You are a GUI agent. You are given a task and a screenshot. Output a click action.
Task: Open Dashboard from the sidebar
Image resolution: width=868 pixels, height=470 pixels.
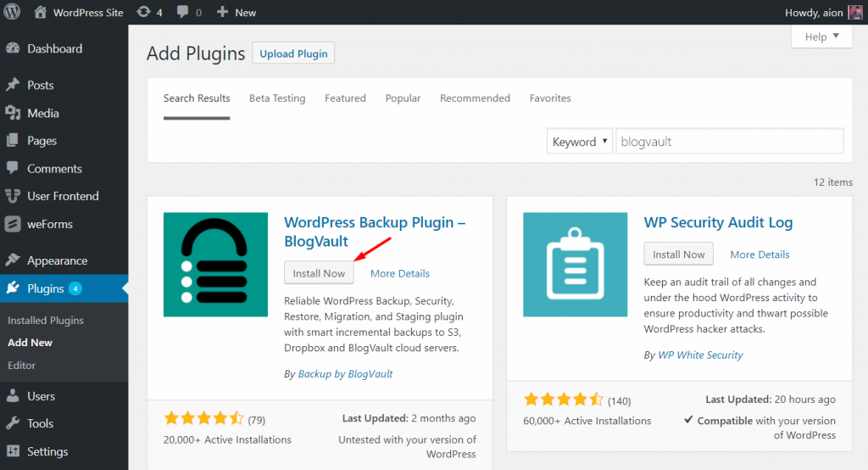pos(54,48)
